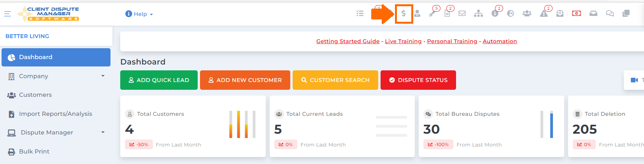Expand the Company sidebar menu
Screen dimensions: 644x164
click(x=56, y=76)
